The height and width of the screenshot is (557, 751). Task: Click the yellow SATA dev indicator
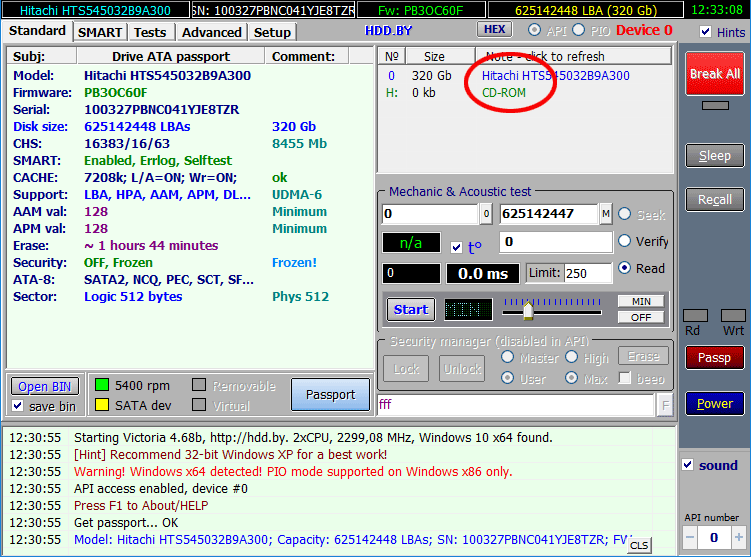(x=102, y=405)
